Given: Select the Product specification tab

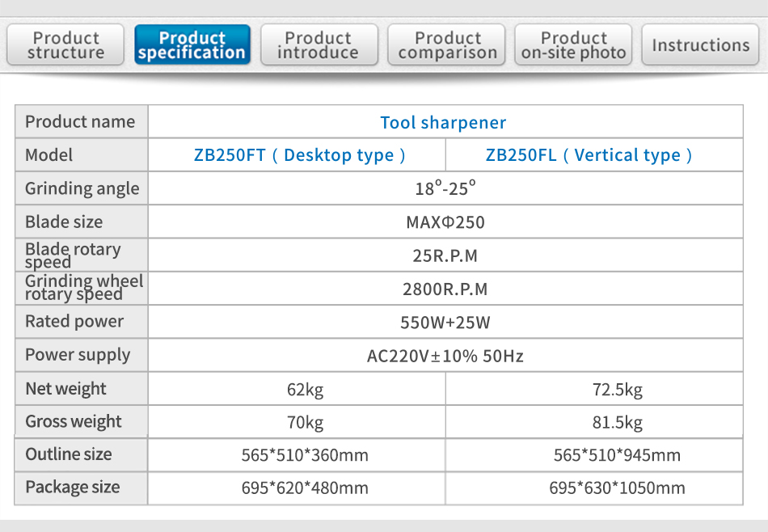Looking at the screenshot, I should click(192, 44).
